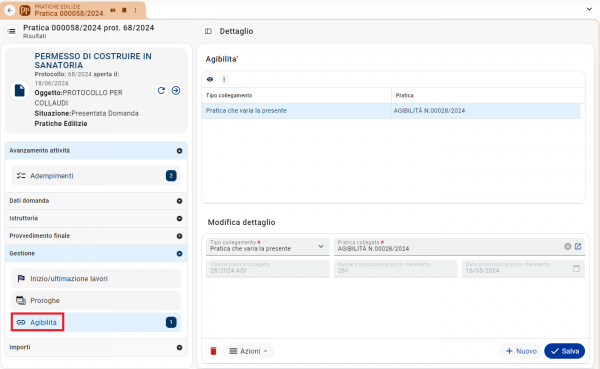Click the Adempimenti count badge
The height and width of the screenshot is (369, 600).
pos(171,176)
